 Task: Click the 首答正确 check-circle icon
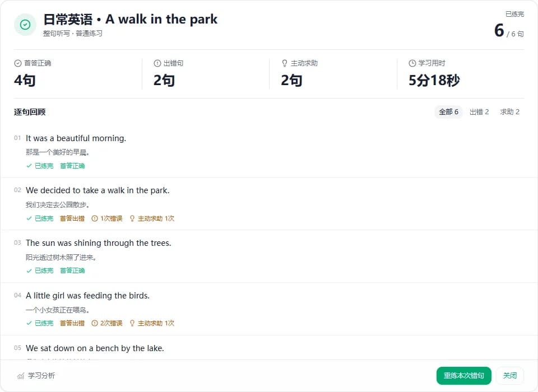tap(18, 63)
